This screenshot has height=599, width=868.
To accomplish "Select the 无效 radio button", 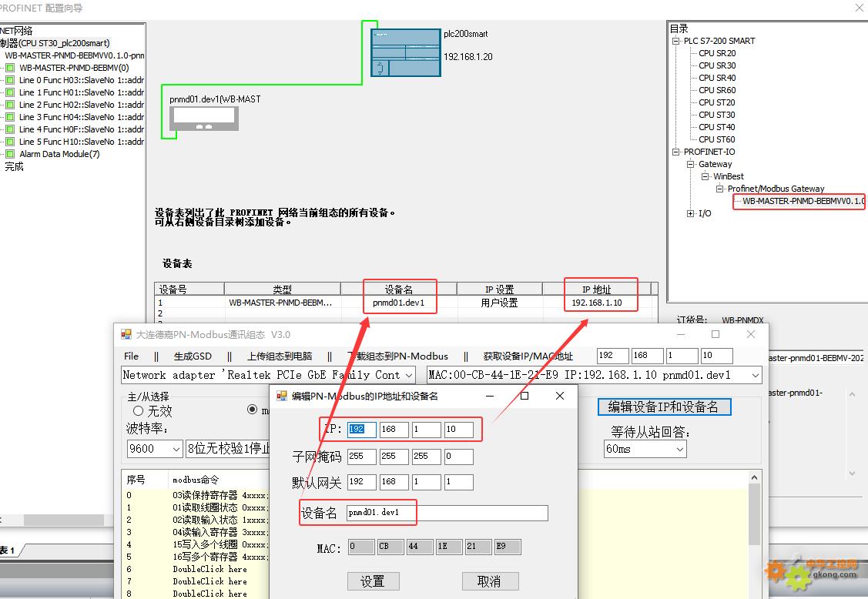I will (x=139, y=411).
